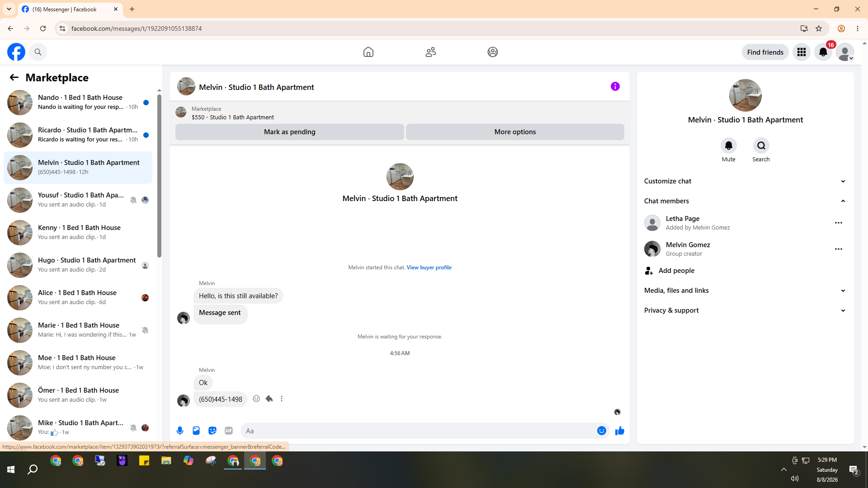The width and height of the screenshot is (868, 488).
Task: Open the Ricardo Studio 1 Bath Apartment chat
Action: pos(78,135)
